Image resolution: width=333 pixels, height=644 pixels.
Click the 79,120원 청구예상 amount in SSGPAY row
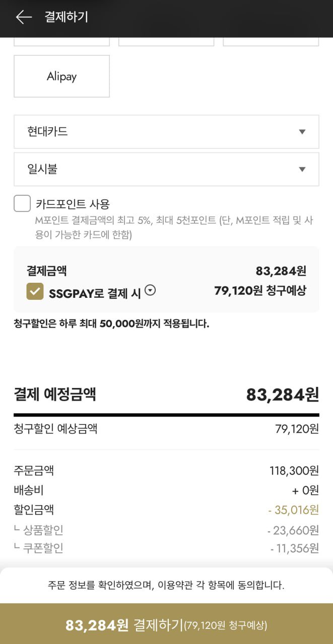click(260, 291)
